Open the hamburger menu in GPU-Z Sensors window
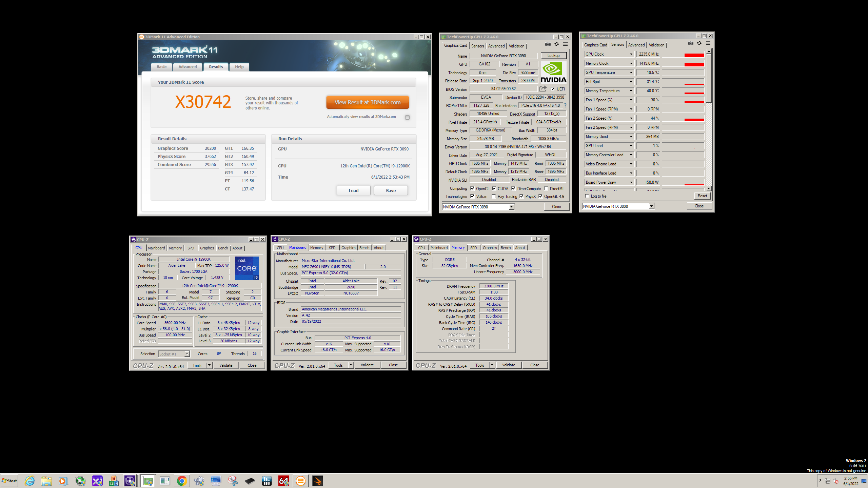 pyautogui.click(x=708, y=43)
